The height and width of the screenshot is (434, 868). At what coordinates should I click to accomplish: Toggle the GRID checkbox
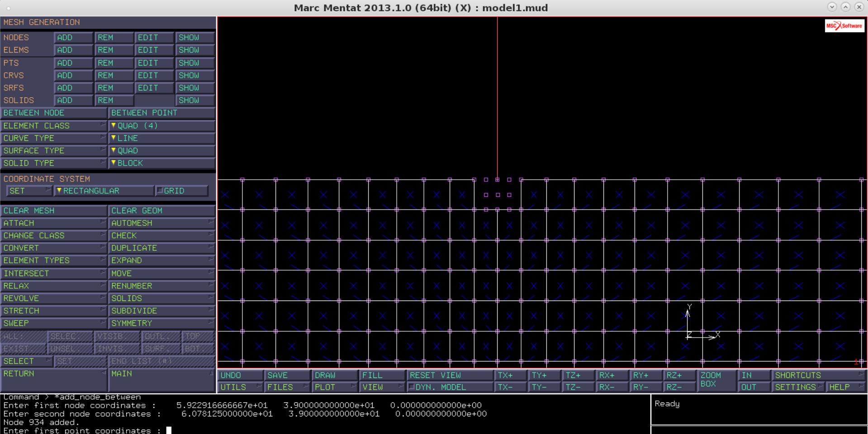[181, 191]
